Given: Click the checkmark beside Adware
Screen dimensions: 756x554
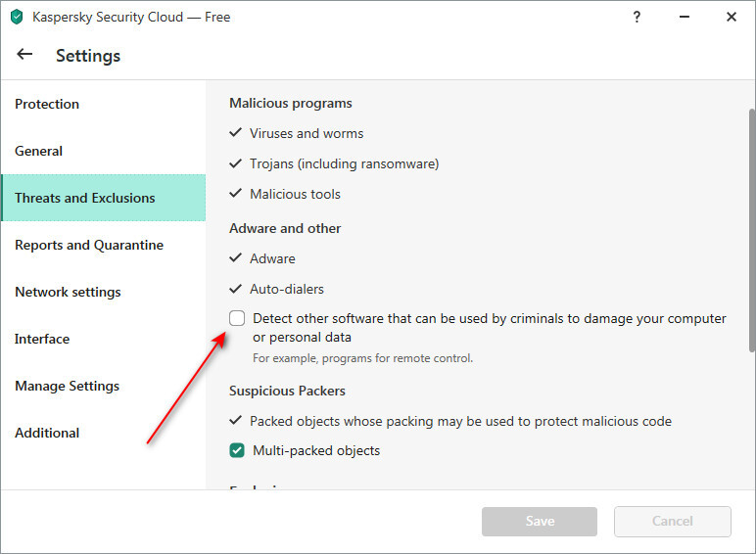Looking at the screenshot, I should pyautogui.click(x=235, y=257).
